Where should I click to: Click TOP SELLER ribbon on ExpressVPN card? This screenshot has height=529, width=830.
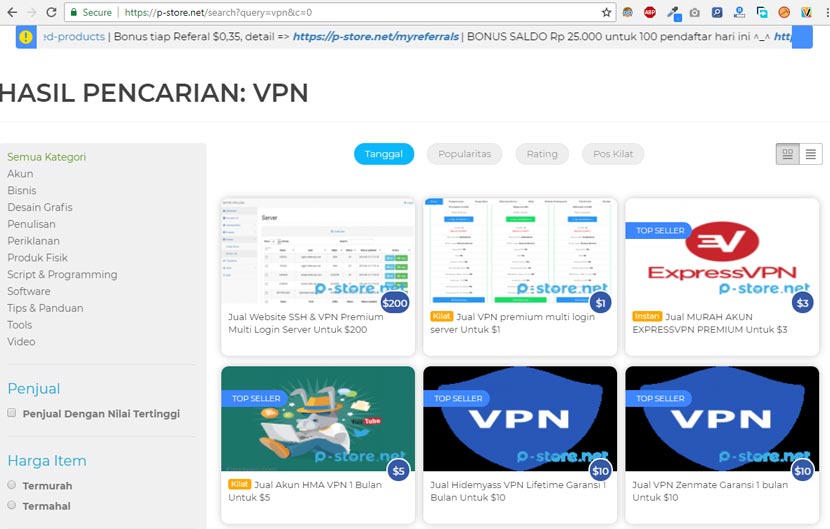click(658, 230)
